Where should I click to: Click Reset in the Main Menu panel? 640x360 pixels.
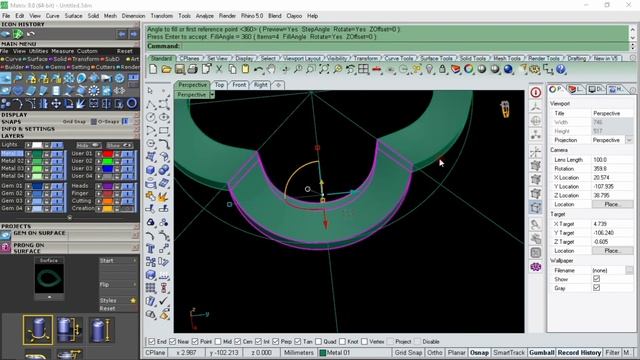124,51
